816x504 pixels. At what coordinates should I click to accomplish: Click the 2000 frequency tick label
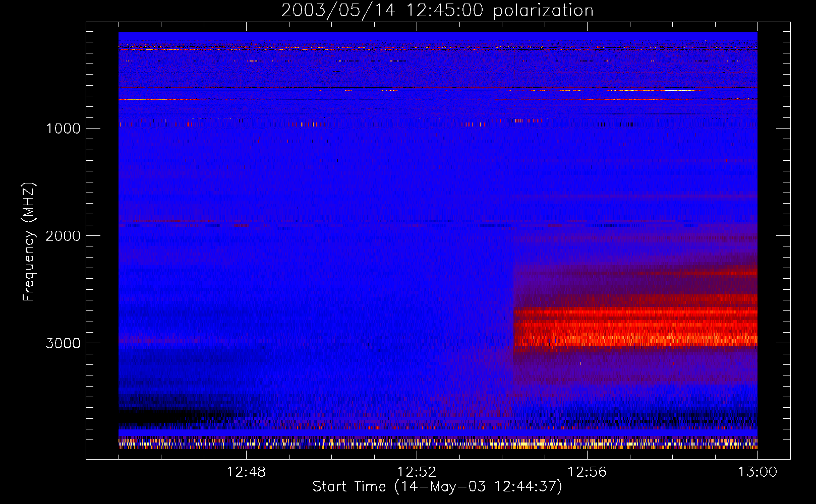(64, 236)
